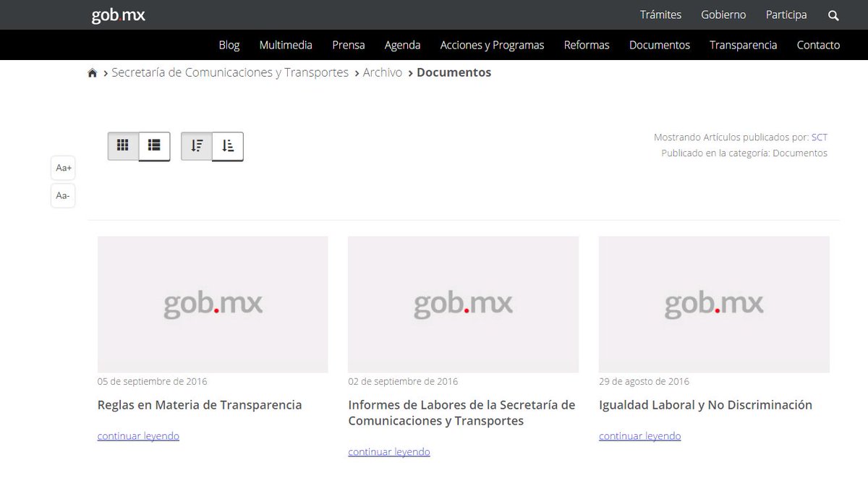
Task: Go to Secretaría de Comunicaciones y Transportes breadcrumb
Action: (230, 72)
